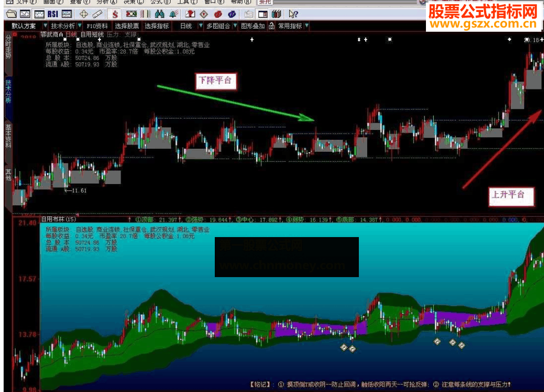Click the 17.57 price axis label
The width and height of the screenshot is (544, 392).
pos(28,279)
